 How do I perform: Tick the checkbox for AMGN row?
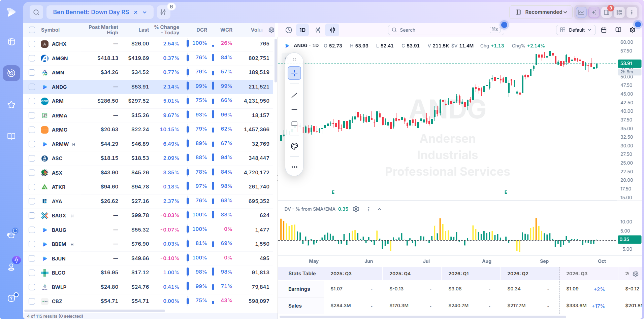tap(32, 58)
